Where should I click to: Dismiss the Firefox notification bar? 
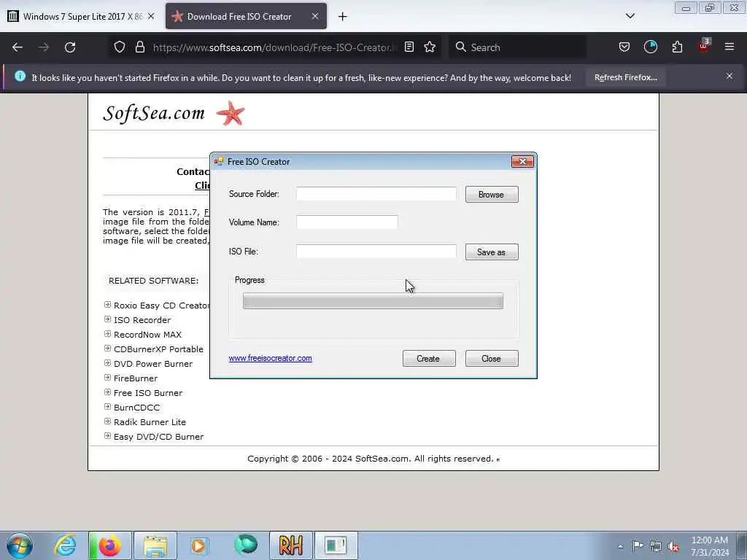(729, 76)
